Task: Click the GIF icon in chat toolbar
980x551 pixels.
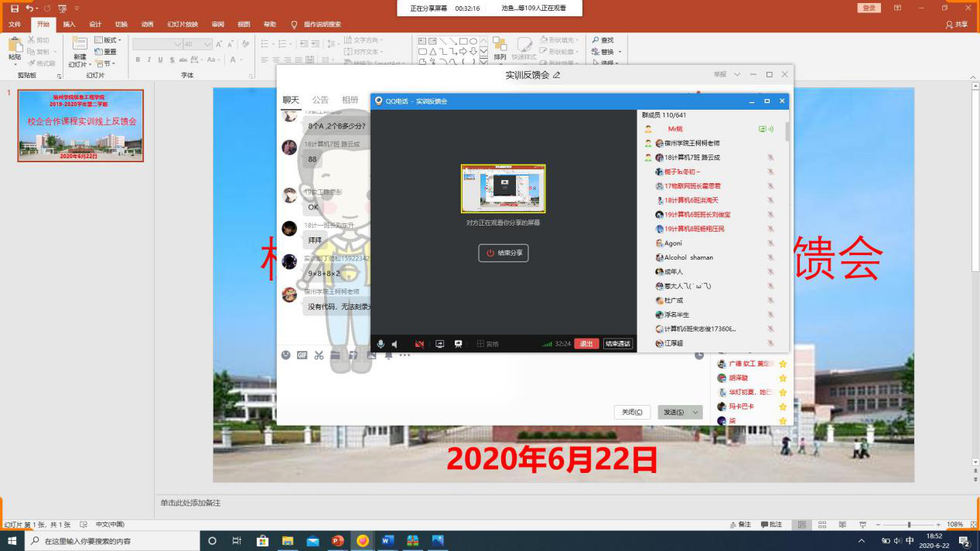Action: [302, 355]
